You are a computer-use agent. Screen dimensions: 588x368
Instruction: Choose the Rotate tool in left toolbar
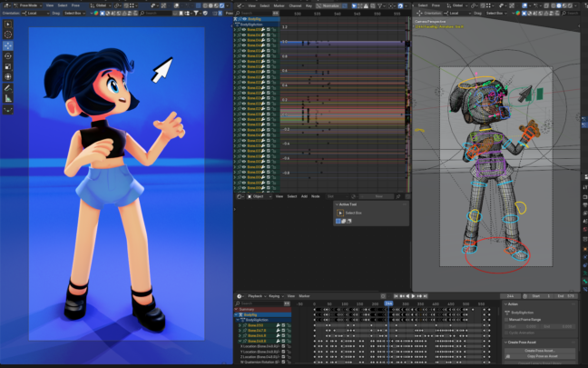tap(8, 55)
